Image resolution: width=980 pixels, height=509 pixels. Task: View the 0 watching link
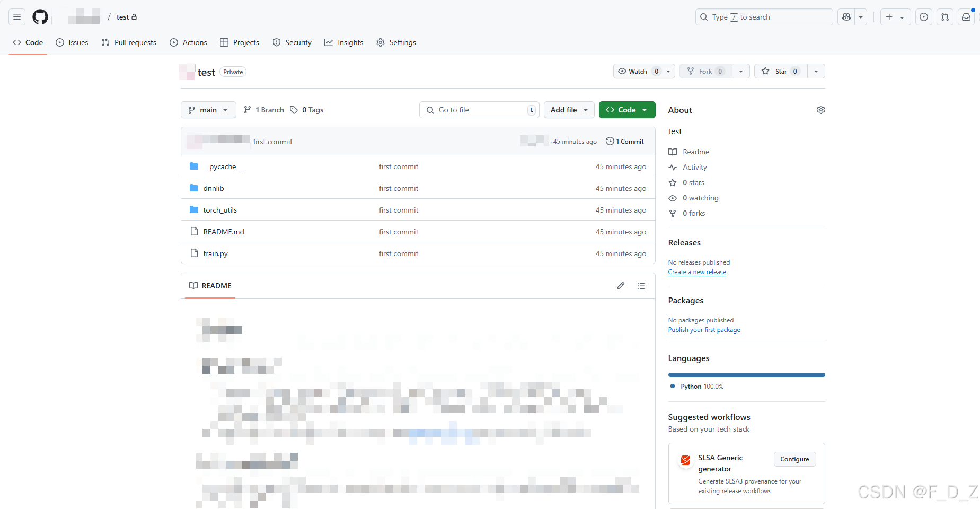click(694, 198)
